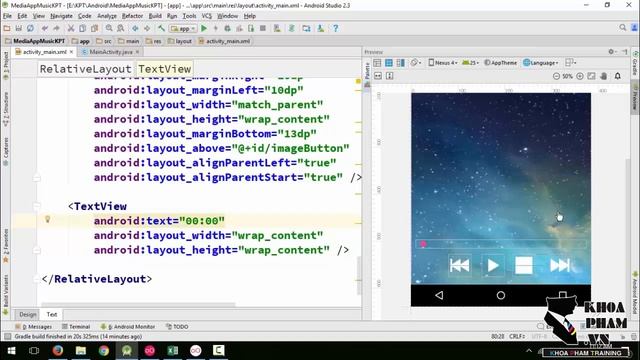Open the API 25 version dropdown
640x360 pixels.
[x=471, y=63]
